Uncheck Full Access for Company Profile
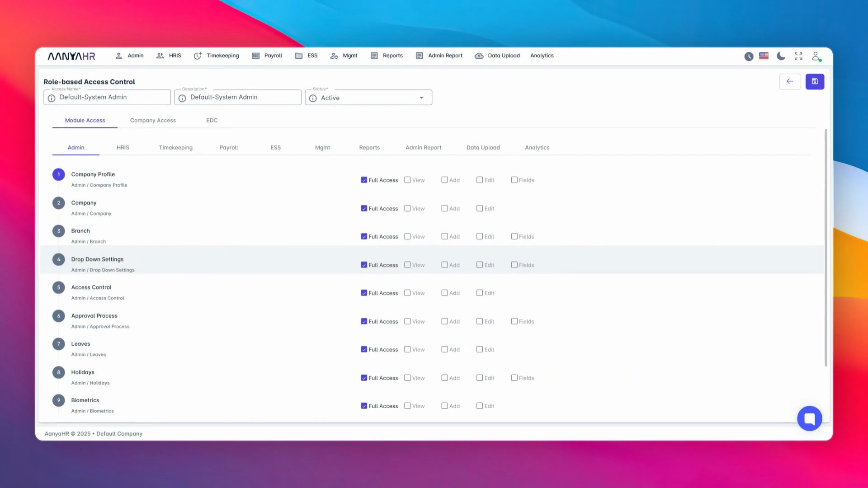868x488 pixels. pyautogui.click(x=364, y=180)
